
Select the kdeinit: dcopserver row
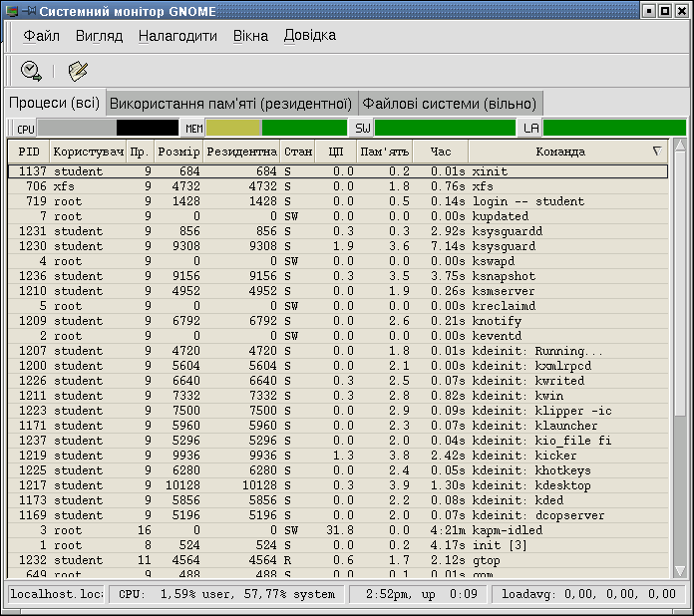338,515
